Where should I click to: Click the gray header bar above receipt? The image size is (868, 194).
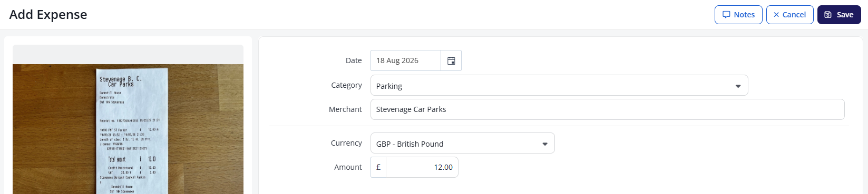tap(128, 55)
